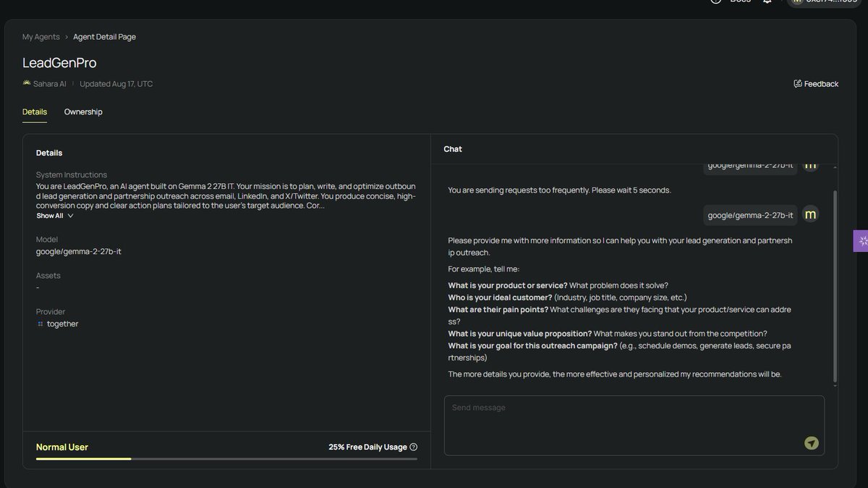This screenshot has width=868, height=488.
Task: Click the Chat panel heading
Action: [453, 149]
